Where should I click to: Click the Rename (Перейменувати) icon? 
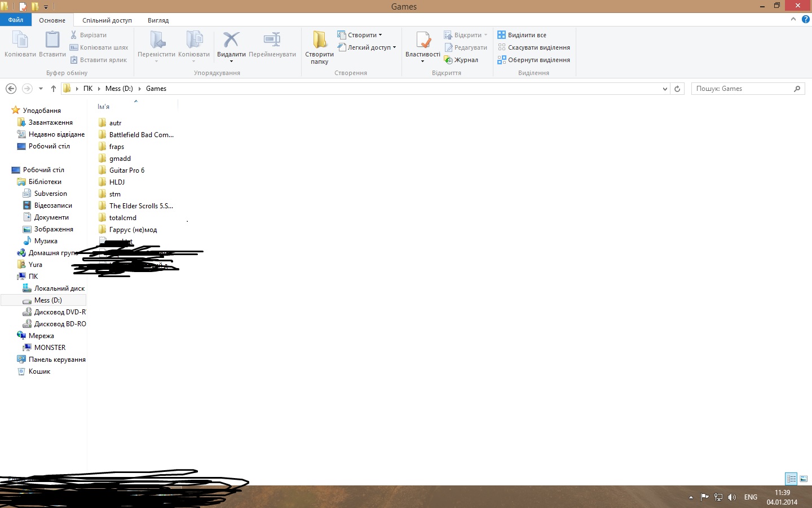272,40
